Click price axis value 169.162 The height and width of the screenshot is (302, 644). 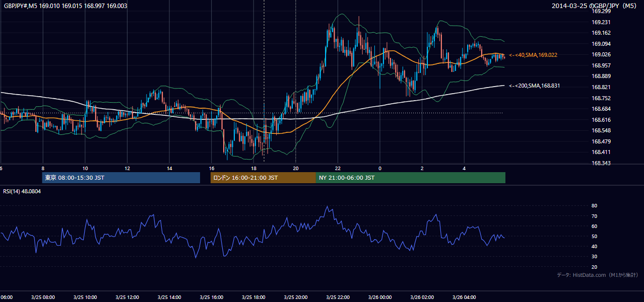601,33
